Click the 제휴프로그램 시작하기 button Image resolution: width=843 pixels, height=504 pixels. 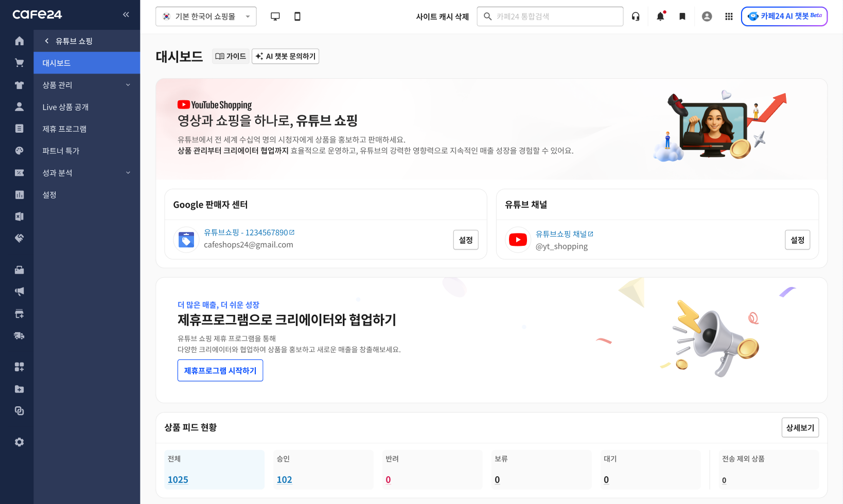[x=220, y=370]
